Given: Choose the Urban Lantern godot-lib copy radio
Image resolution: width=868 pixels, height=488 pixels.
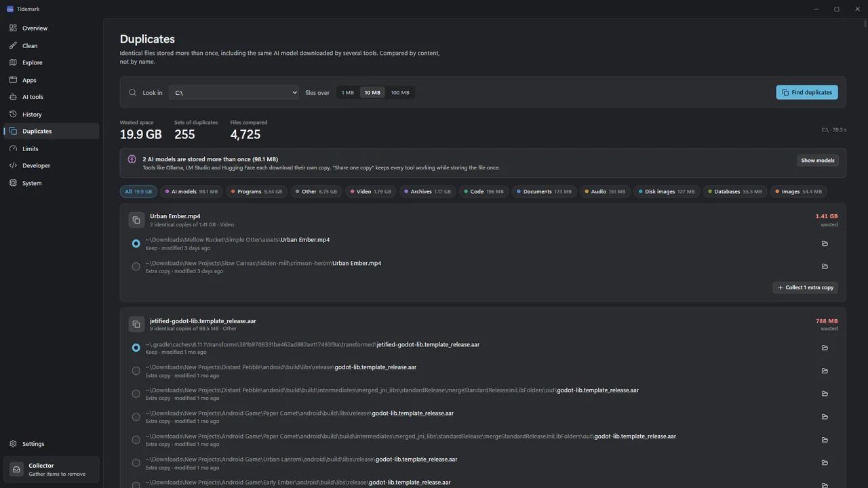Looking at the screenshot, I should click(136, 463).
